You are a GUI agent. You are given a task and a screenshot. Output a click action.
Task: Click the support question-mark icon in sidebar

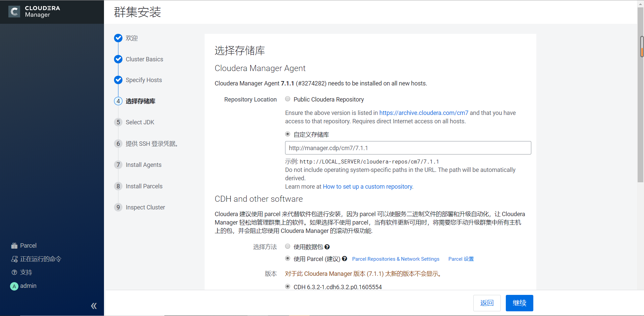click(14, 272)
